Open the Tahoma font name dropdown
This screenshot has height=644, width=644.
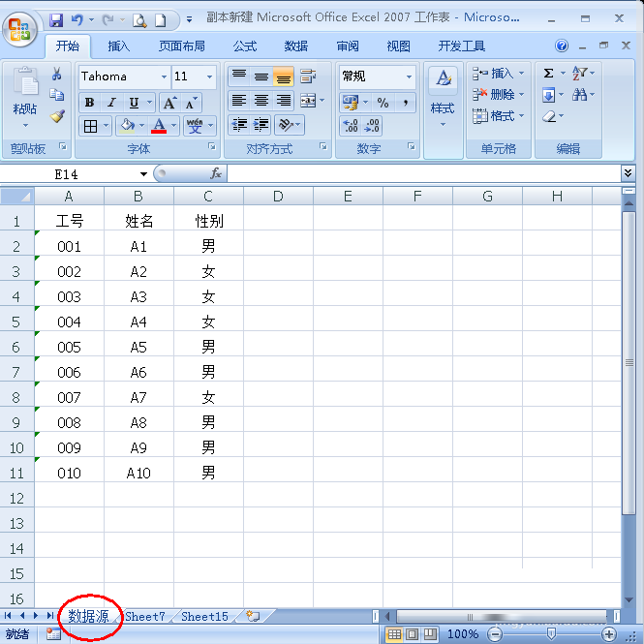pos(164,77)
